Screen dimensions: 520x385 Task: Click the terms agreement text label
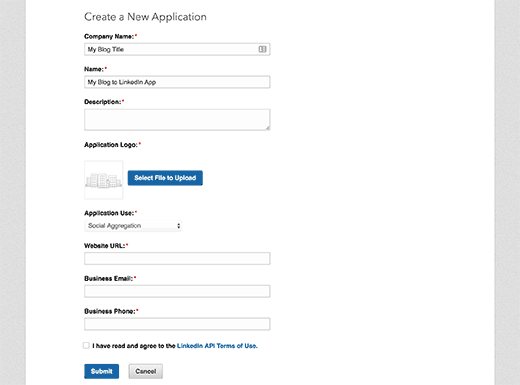pos(175,346)
